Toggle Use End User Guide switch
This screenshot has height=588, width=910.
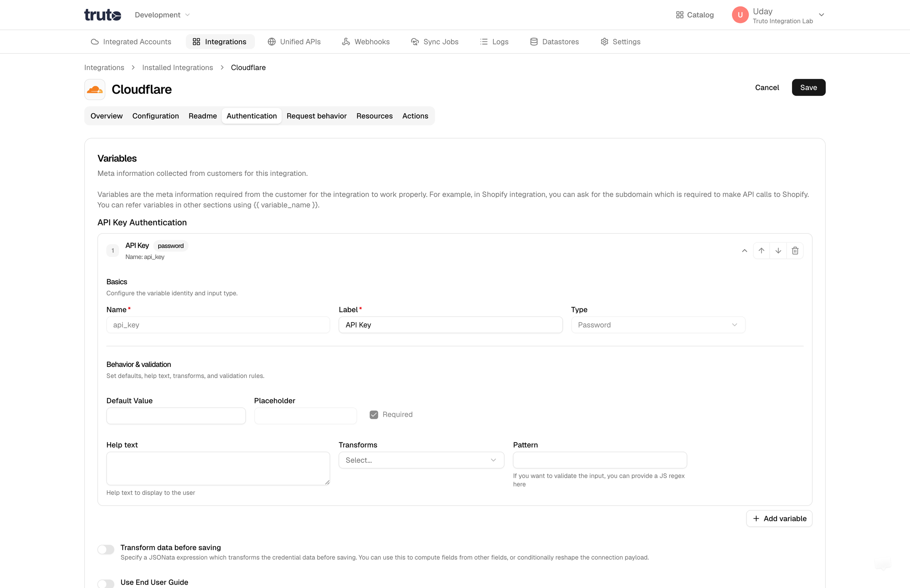coord(106,583)
